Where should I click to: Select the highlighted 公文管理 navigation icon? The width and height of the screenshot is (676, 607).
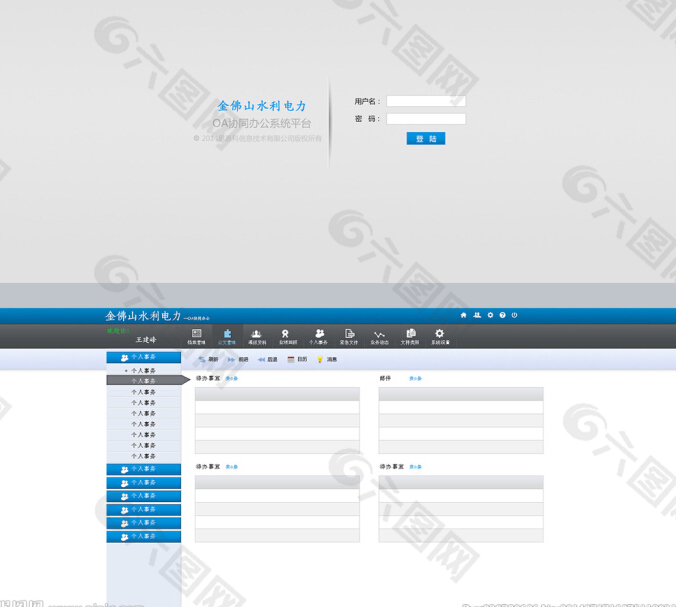(227, 336)
